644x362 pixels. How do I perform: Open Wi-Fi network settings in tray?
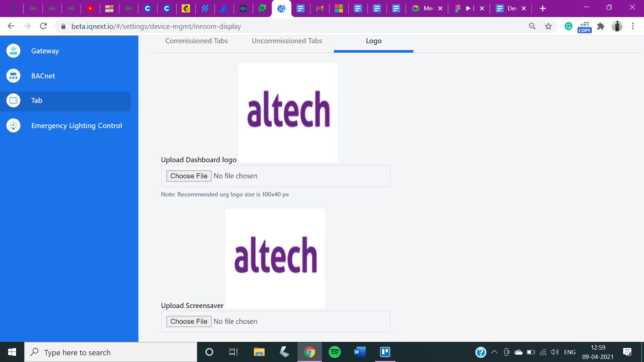(543, 352)
